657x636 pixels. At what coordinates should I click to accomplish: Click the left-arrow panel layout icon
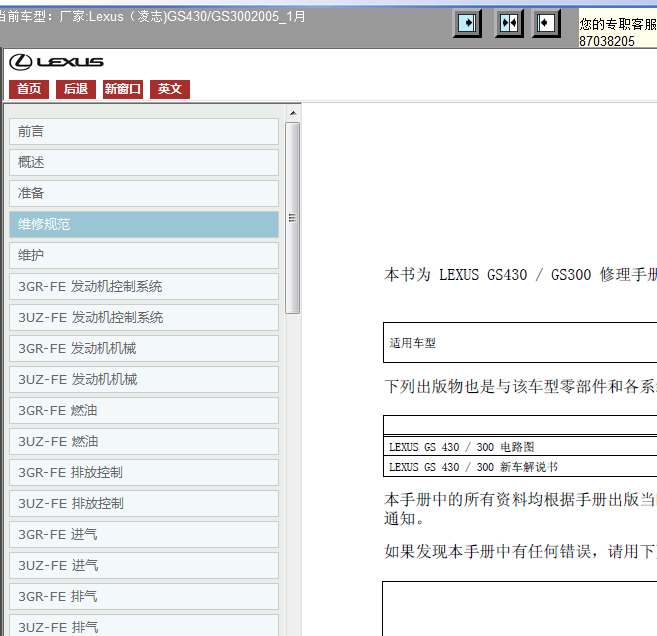click(x=546, y=23)
